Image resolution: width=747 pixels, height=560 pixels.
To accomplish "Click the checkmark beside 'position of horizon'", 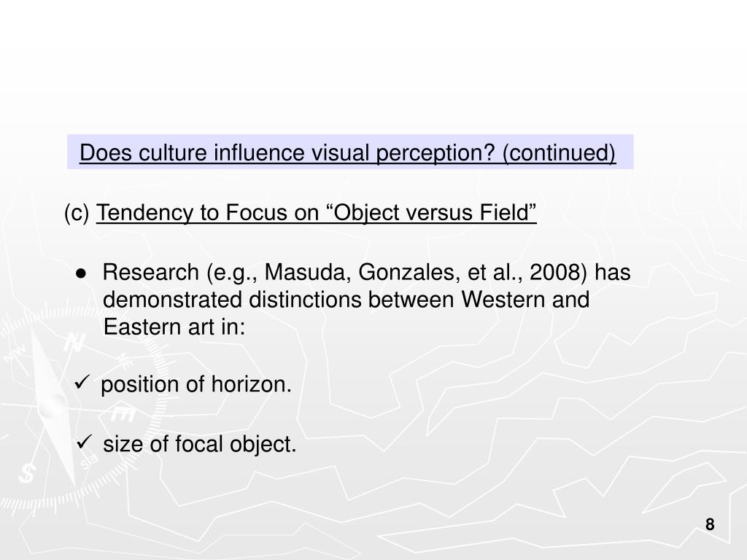I will 82,382.
